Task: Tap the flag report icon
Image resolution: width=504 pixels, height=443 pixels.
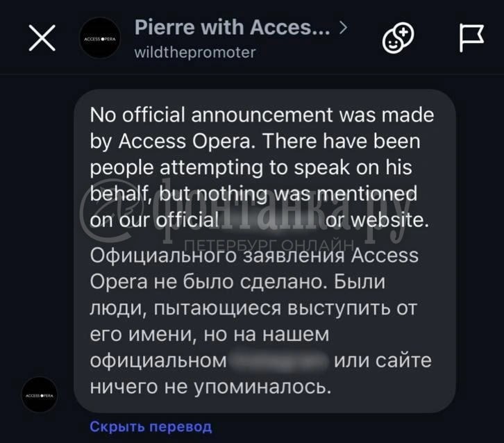Action: 471,37
